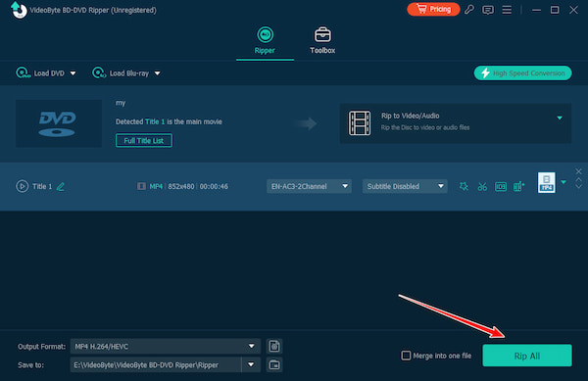Click the Load DVD button
The width and height of the screenshot is (588, 381).
pyautogui.click(x=40, y=73)
